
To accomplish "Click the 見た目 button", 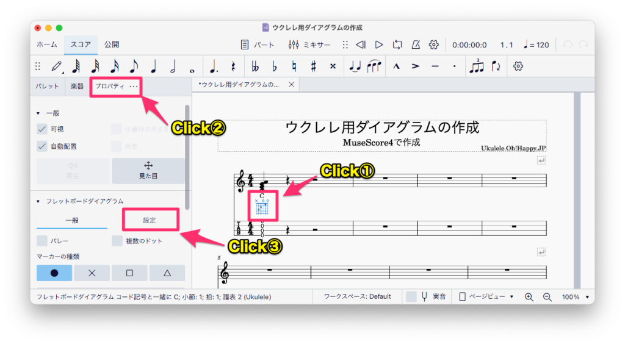I will [148, 171].
